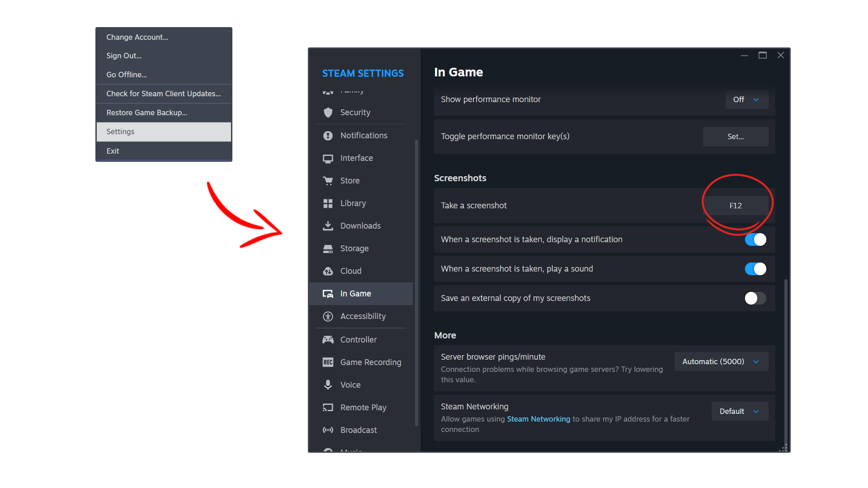
Task: Open the Library settings page
Action: (x=361, y=203)
